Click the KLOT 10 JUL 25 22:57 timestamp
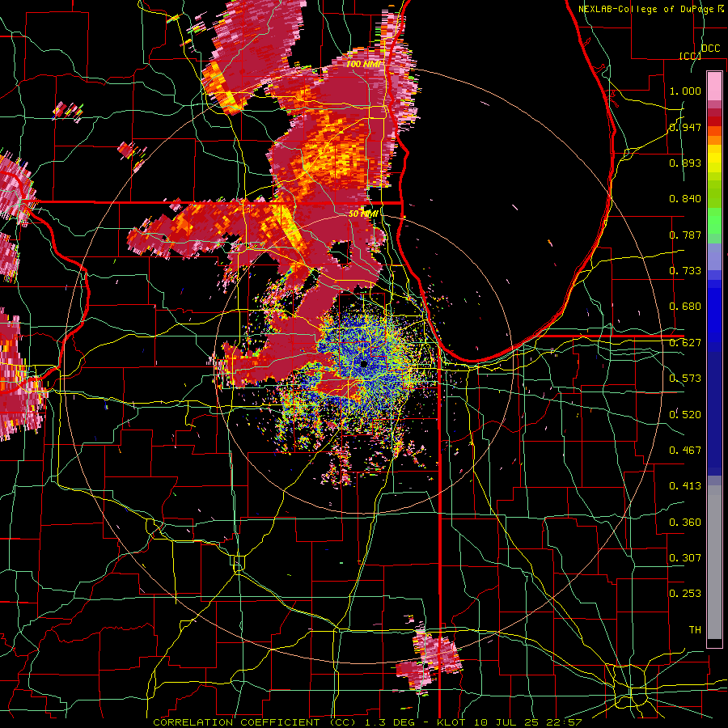Image resolution: width=728 pixels, height=728 pixels. (509, 722)
